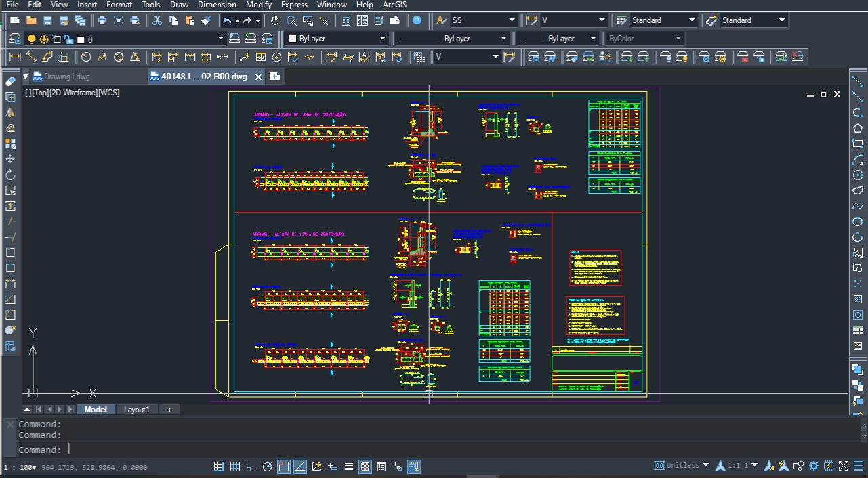Select the Revision Cloud tool
This screenshot has width=868, height=478.
pos(859,190)
